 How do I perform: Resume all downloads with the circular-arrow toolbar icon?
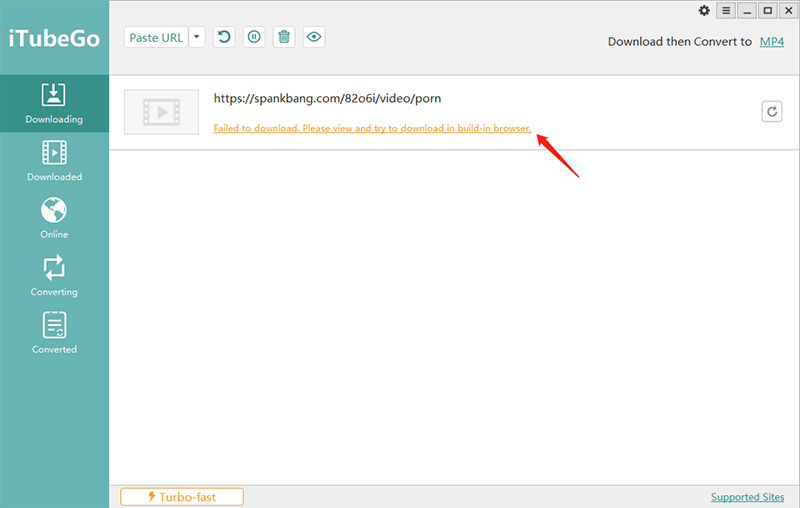pos(224,37)
